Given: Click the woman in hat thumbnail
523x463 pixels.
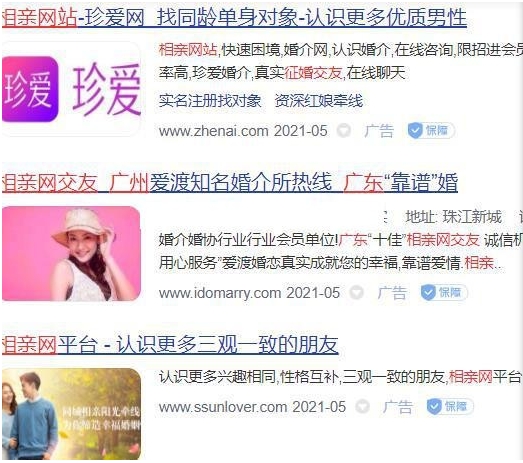Looking at the screenshot, I should click(72, 254).
